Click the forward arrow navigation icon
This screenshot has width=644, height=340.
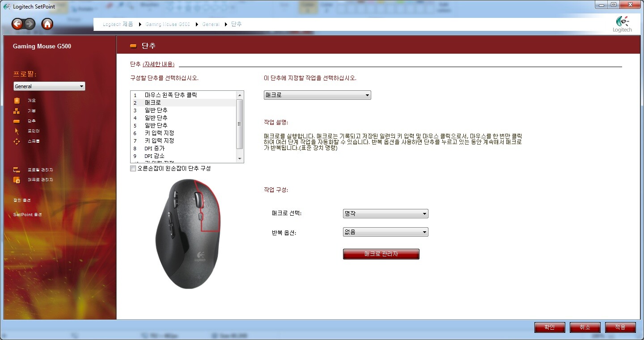click(x=30, y=24)
